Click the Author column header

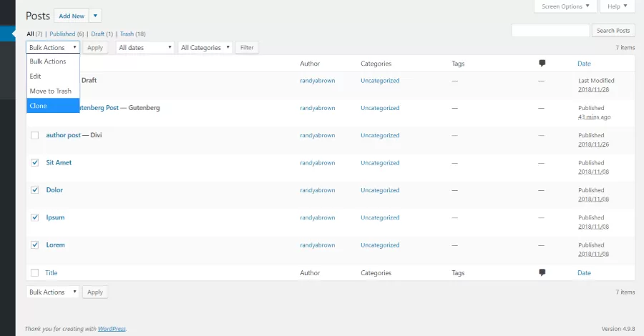[x=310, y=64]
